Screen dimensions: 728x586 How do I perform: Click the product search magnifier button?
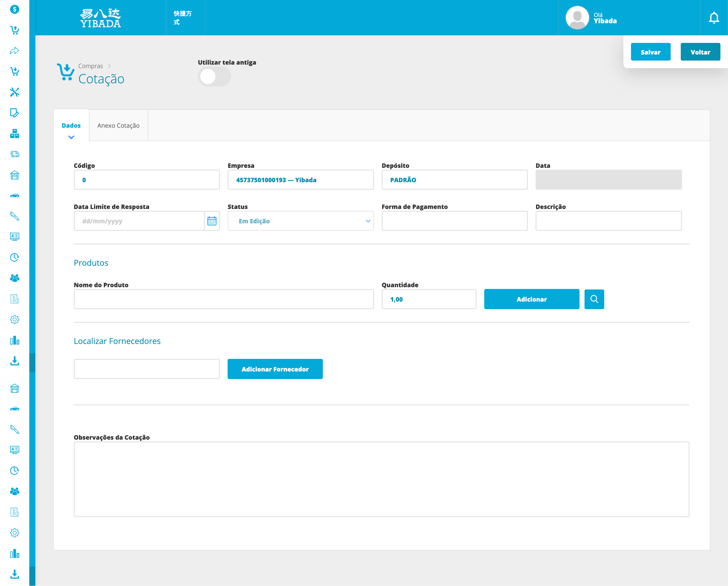[594, 299]
